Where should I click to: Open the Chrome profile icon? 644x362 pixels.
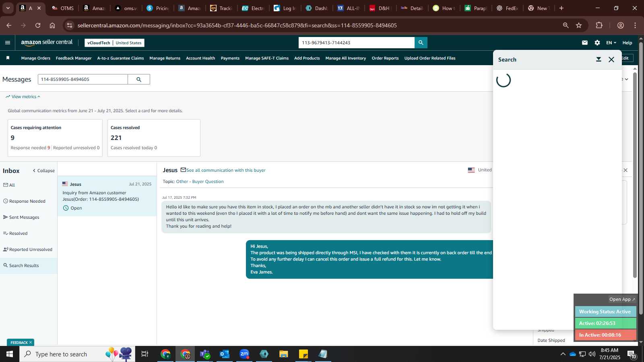(621, 25)
